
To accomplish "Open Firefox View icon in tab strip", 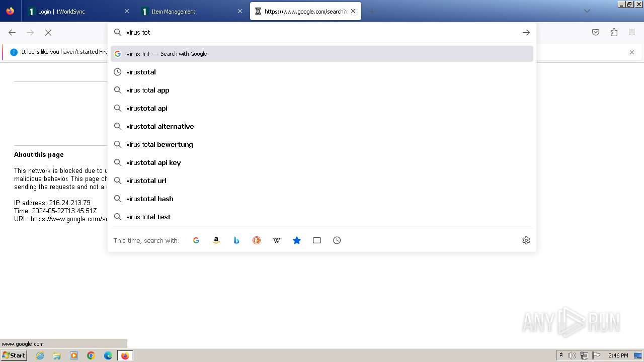I will click(10, 11).
